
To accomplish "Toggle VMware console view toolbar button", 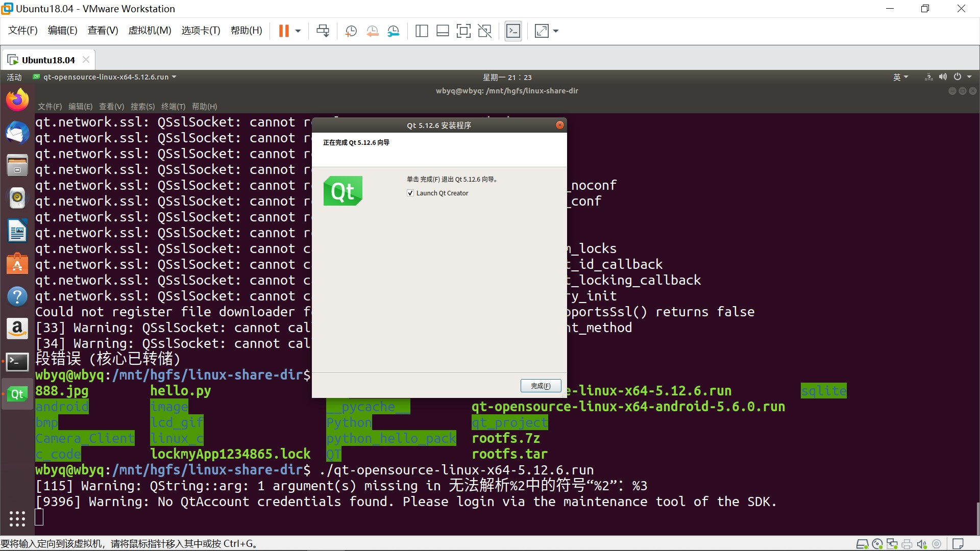I will click(x=513, y=31).
